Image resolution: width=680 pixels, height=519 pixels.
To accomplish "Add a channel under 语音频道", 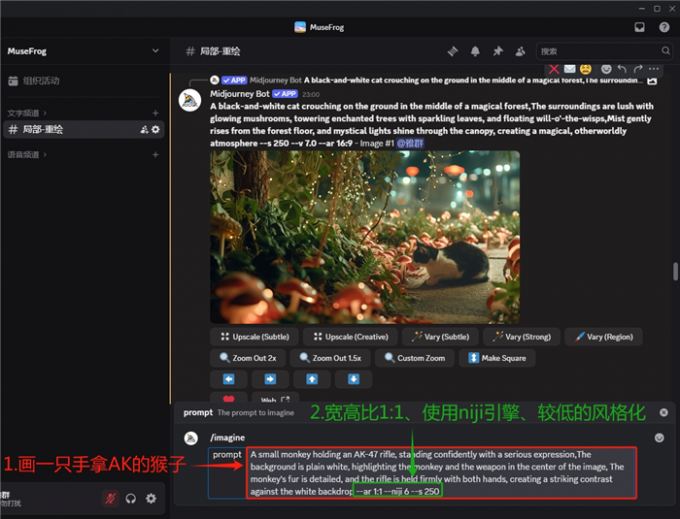I will (x=155, y=155).
